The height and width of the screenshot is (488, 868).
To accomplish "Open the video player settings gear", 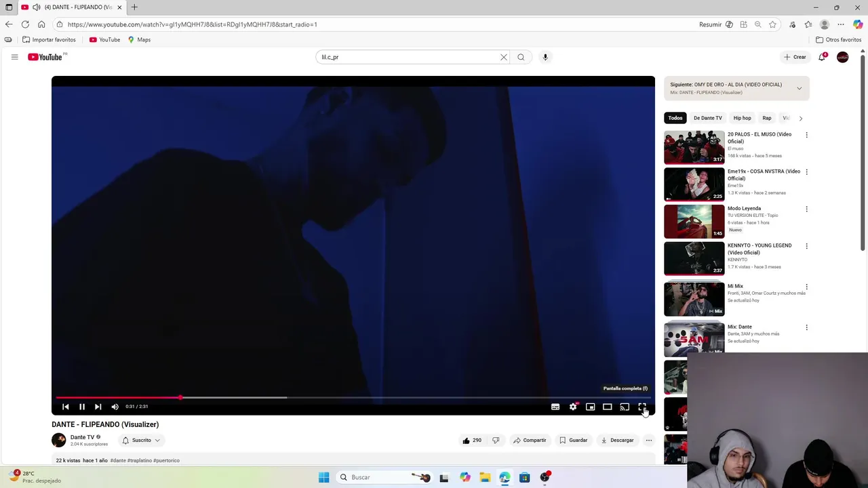I will click(x=573, y=407).
